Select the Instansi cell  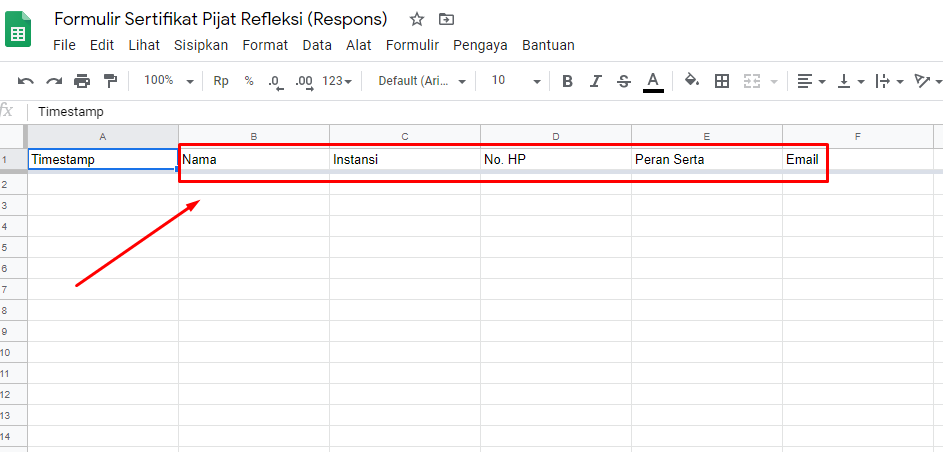click(x=405, y=160)
